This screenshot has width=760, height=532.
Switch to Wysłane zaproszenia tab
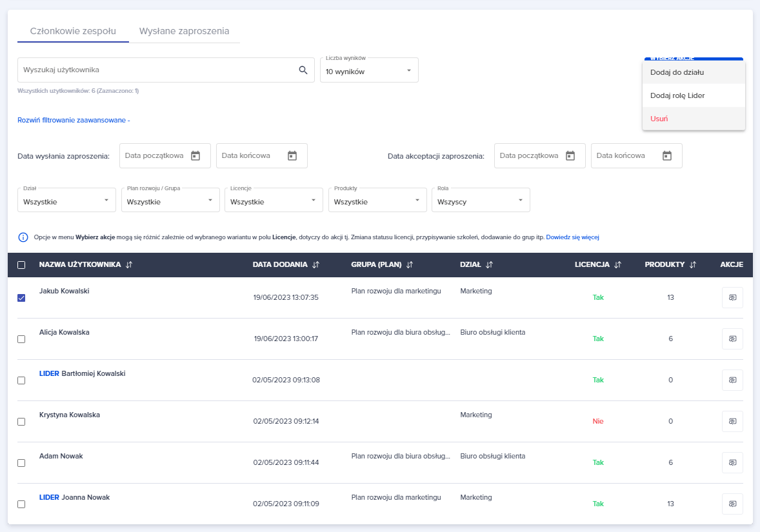pyautogui.click(x=184, y=31)
